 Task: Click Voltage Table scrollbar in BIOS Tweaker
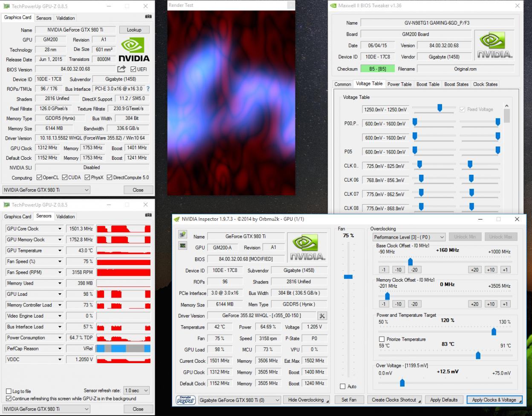(507, 115)
